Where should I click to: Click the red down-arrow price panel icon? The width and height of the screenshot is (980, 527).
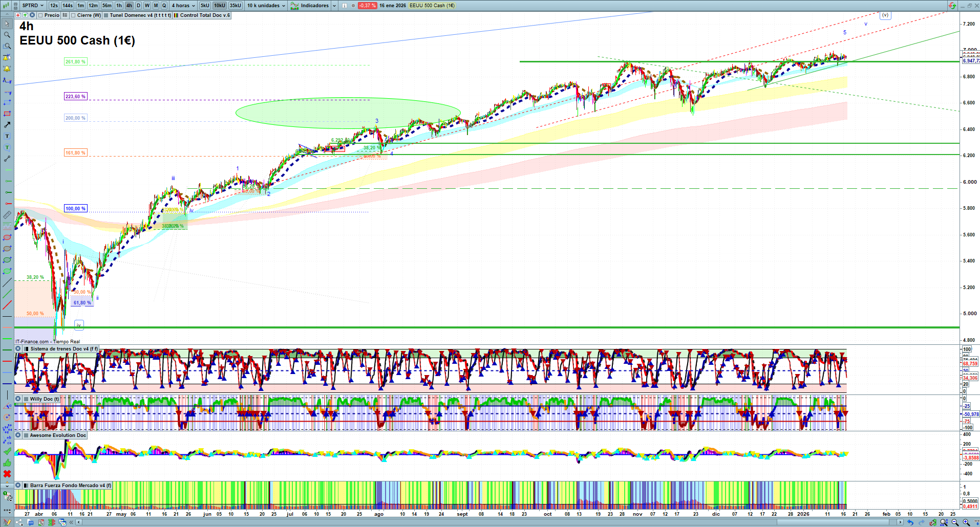18,15
